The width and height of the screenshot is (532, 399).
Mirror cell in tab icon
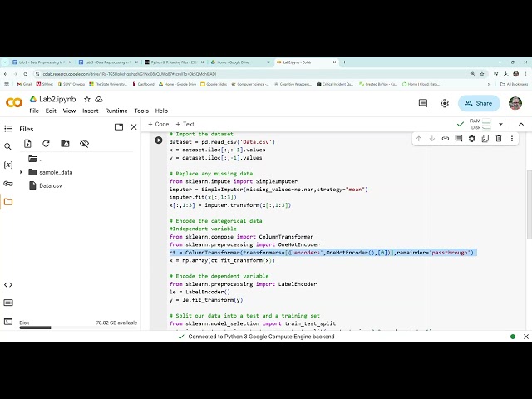[x=485, y=139]
